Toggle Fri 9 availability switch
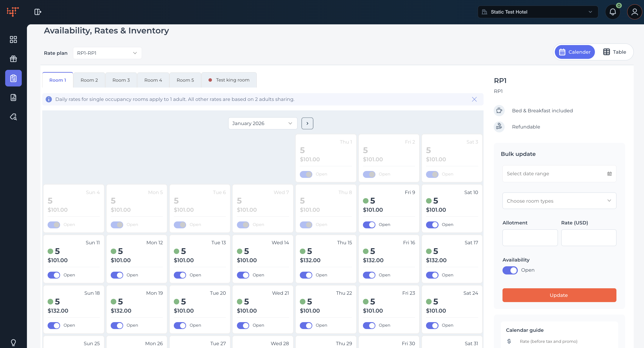 tap(369, 225)
